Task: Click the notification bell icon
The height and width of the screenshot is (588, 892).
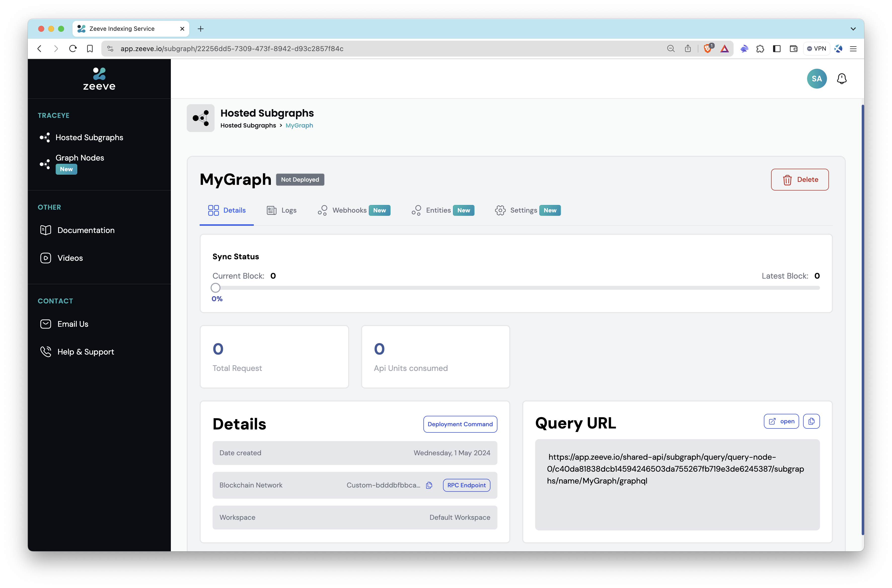Action: click(841, 79)
